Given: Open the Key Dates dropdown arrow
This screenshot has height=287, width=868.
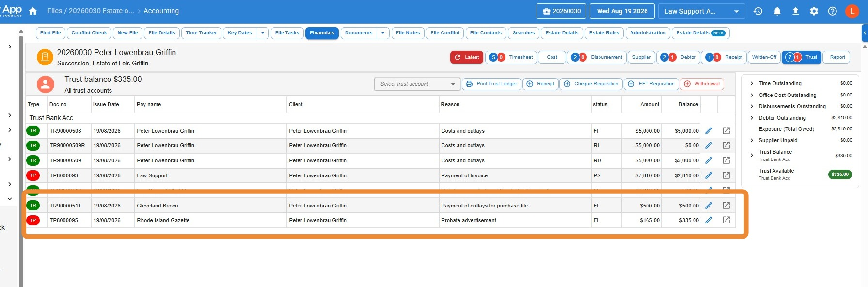Looking at the screenshot, I should (x=262, y=33).
